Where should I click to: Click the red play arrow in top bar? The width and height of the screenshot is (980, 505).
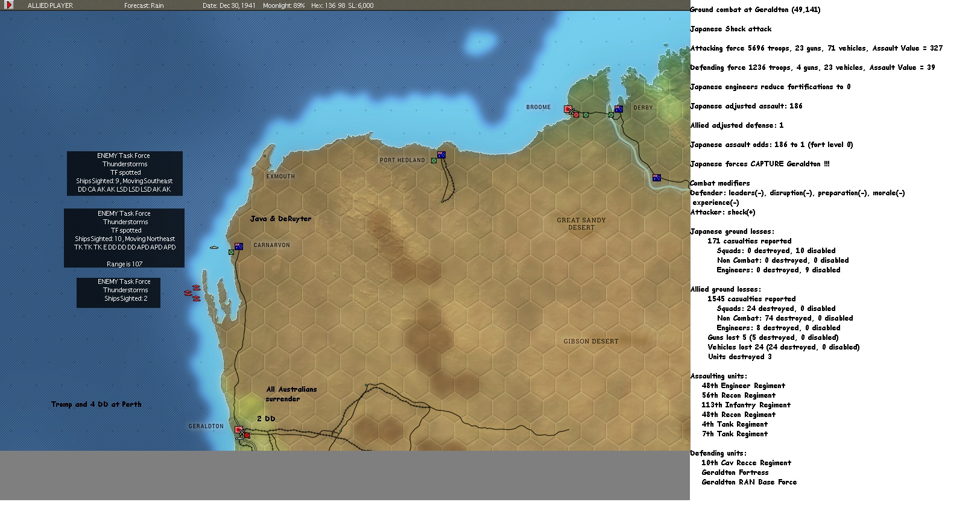pos(9,5)
